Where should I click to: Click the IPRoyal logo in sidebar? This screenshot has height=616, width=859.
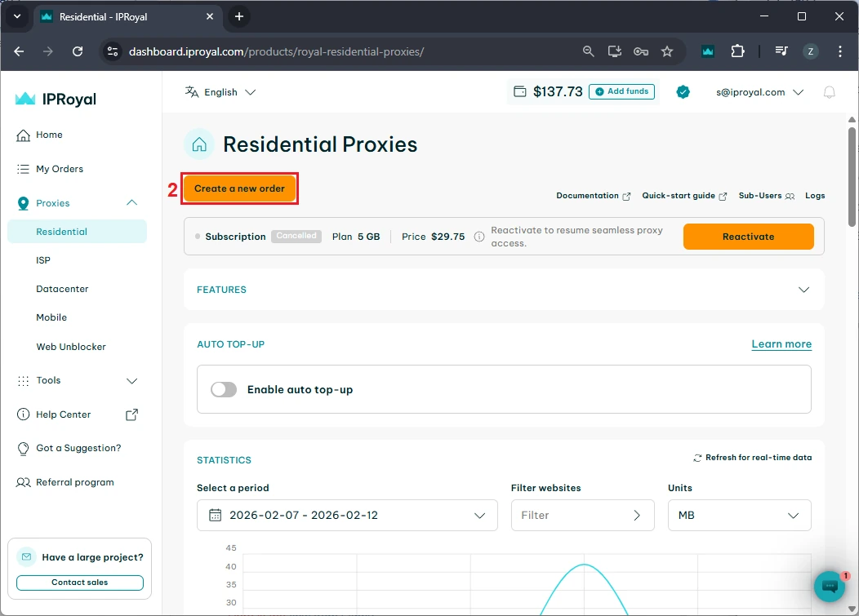click(x=56, y=99)
